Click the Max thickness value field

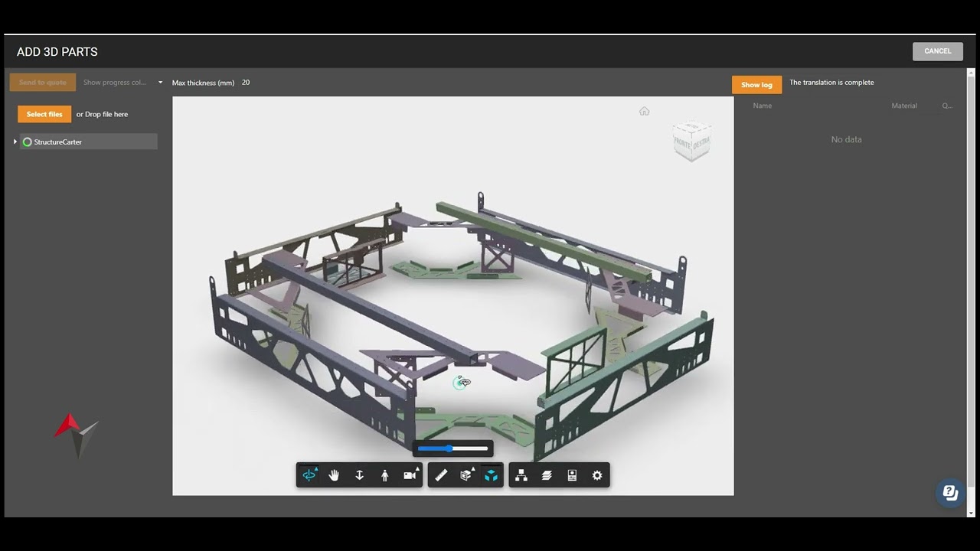(x=246, y=83)
